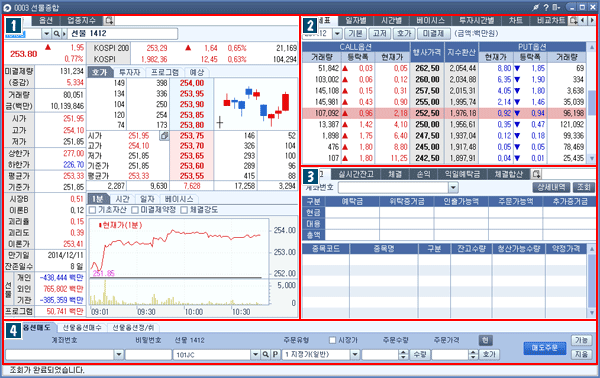Toggle the 미결제약정 checkbox
This screenshot has width=600, height=378.
[x=135, y=210]
